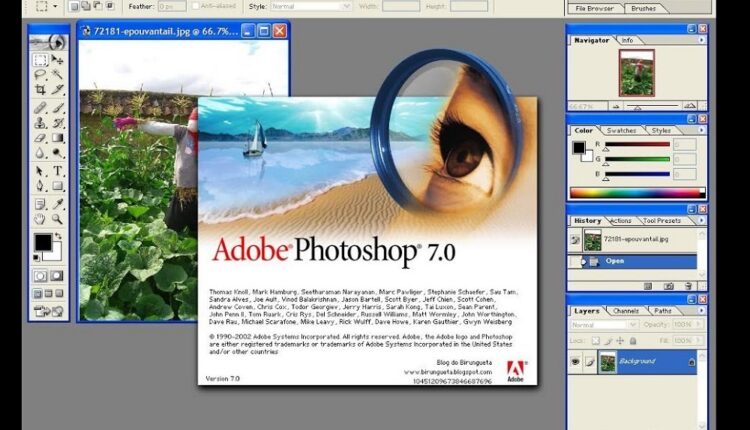This screenshot has height=430, width=750.
Task: Open the Paths tab
Action: pos(662,311)
